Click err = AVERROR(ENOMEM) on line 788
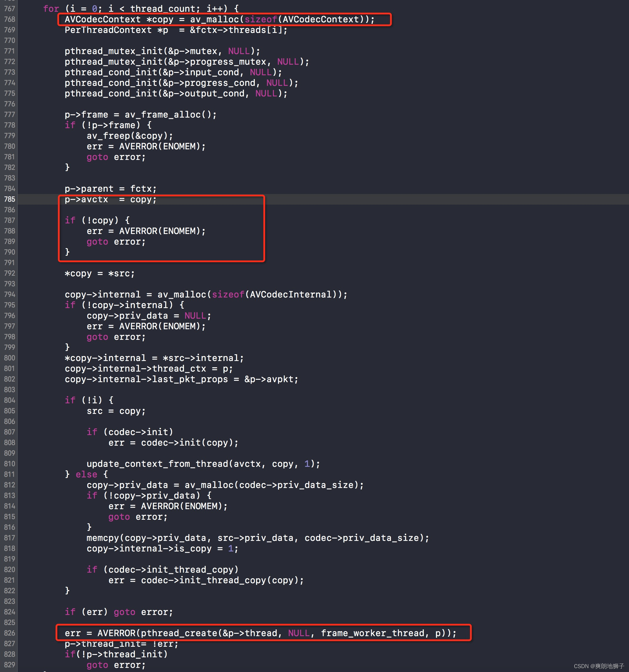The width and height of the screenshot is (629, 672). click(146, 231)
